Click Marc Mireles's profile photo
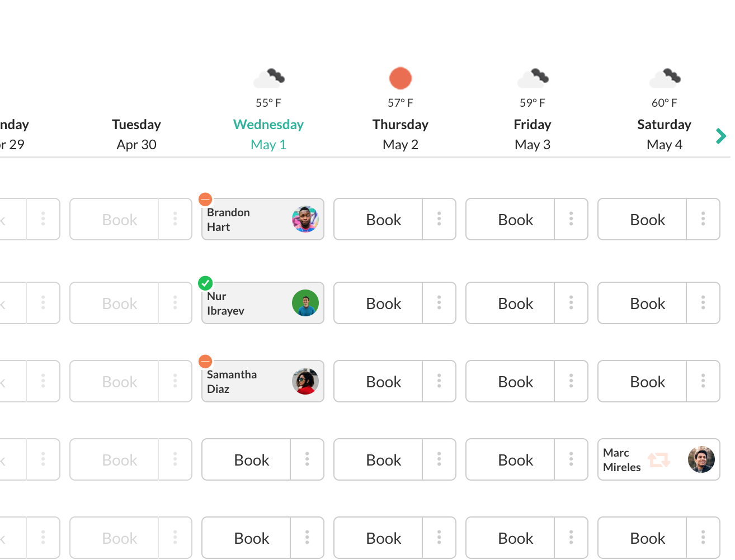Screen dimensions: 735x560 (x=701, y=459)
